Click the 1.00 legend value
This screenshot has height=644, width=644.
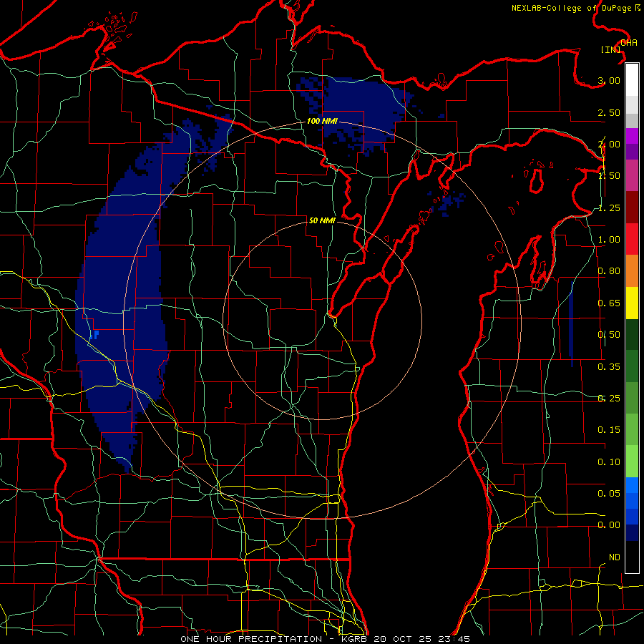[x=609, y=240]
